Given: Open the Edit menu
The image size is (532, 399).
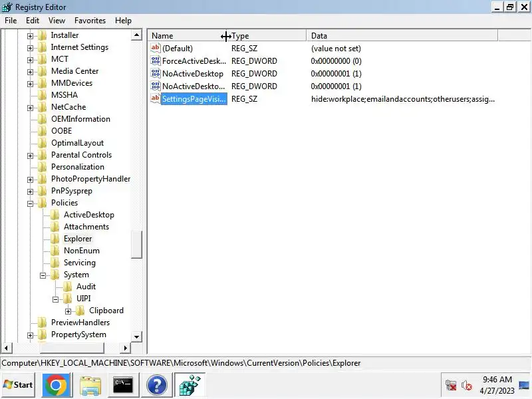Looking at the screenshot, I should click(33, 21).
